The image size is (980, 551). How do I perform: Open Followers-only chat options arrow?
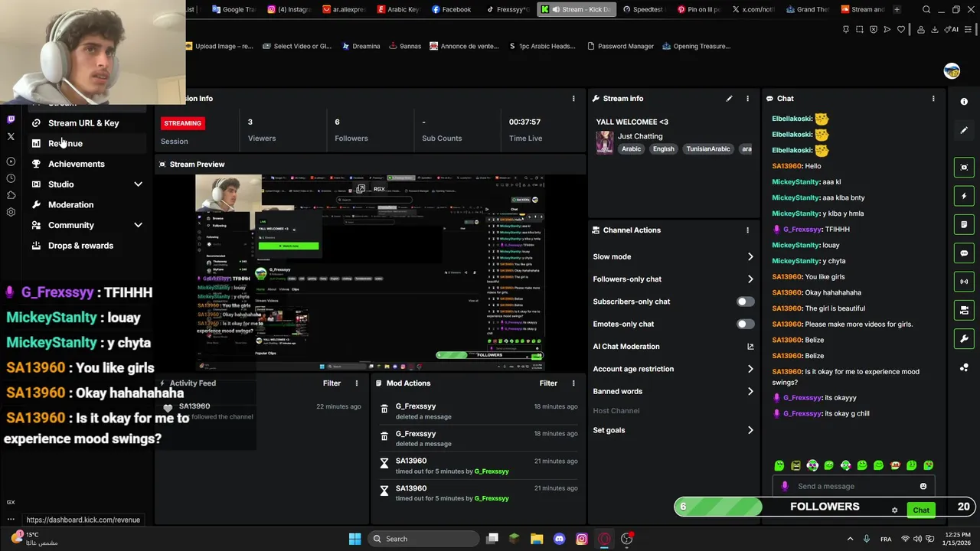750,279
